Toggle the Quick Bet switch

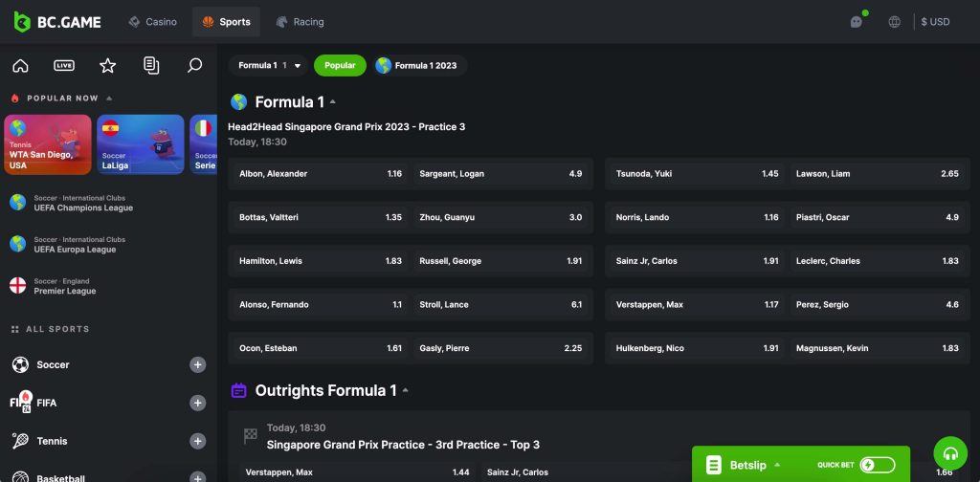click(x=878, y=465)
